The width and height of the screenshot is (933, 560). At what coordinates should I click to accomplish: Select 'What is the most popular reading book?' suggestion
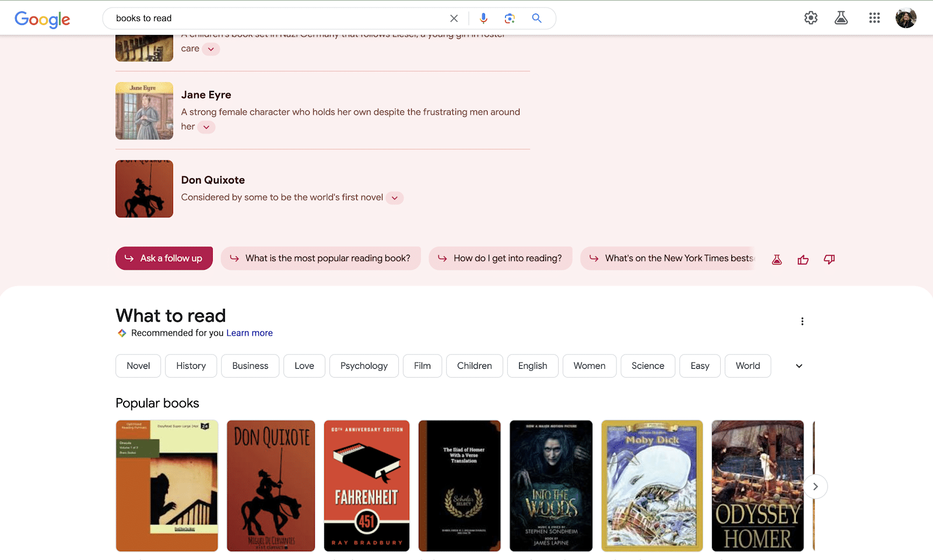(x=321, y=258)
